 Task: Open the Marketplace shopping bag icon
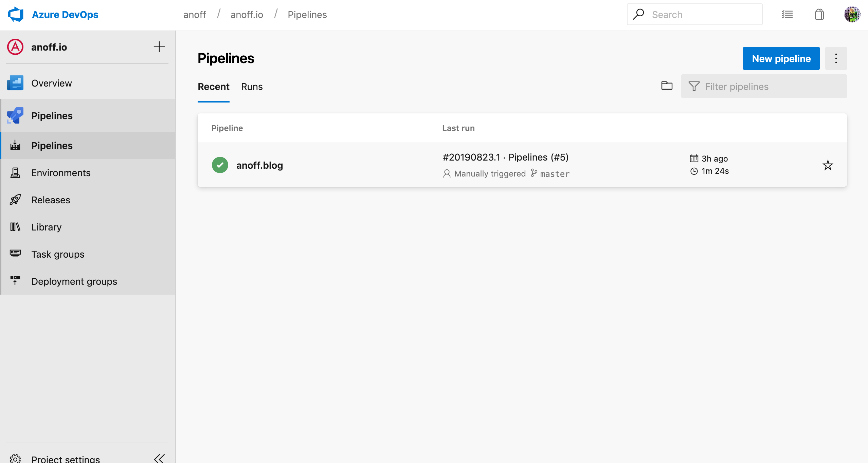[x=819, y=14]
